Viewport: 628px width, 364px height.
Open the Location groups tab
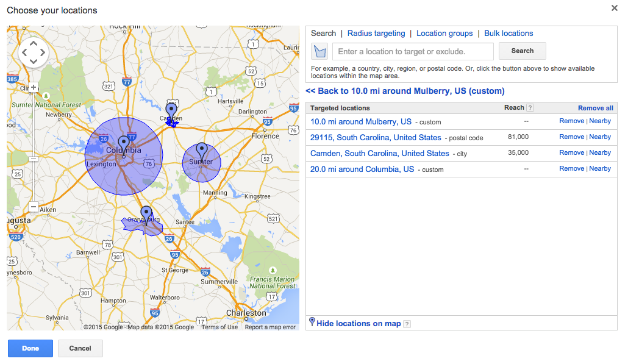click(x=444, y=34)
